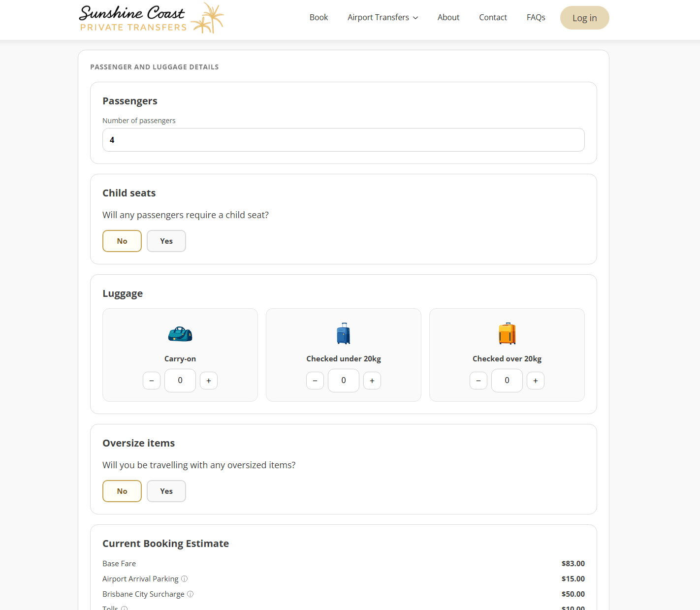Click the Carry-on label

(180, 359)
